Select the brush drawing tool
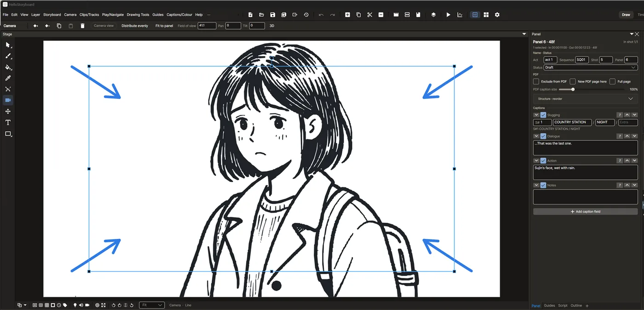 8,56
